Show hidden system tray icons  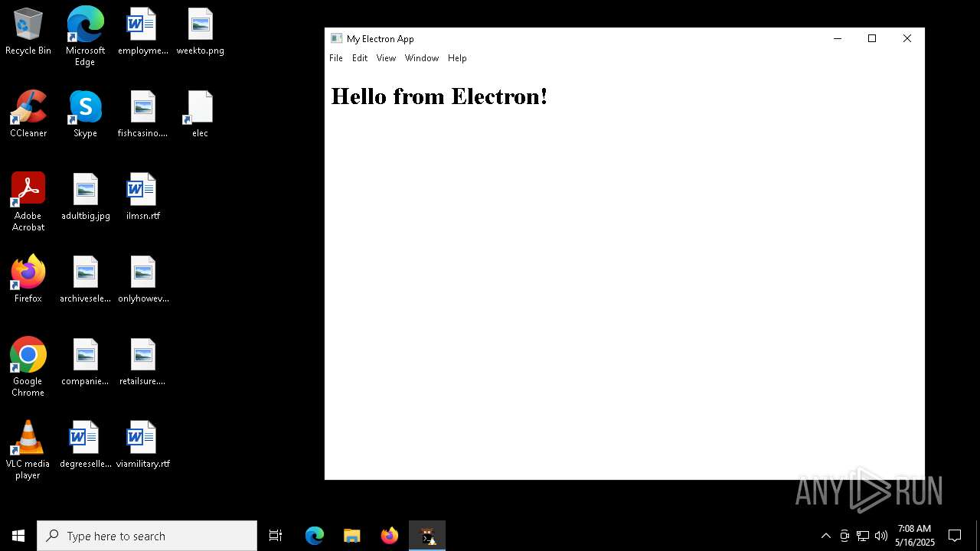coord(825,536)
